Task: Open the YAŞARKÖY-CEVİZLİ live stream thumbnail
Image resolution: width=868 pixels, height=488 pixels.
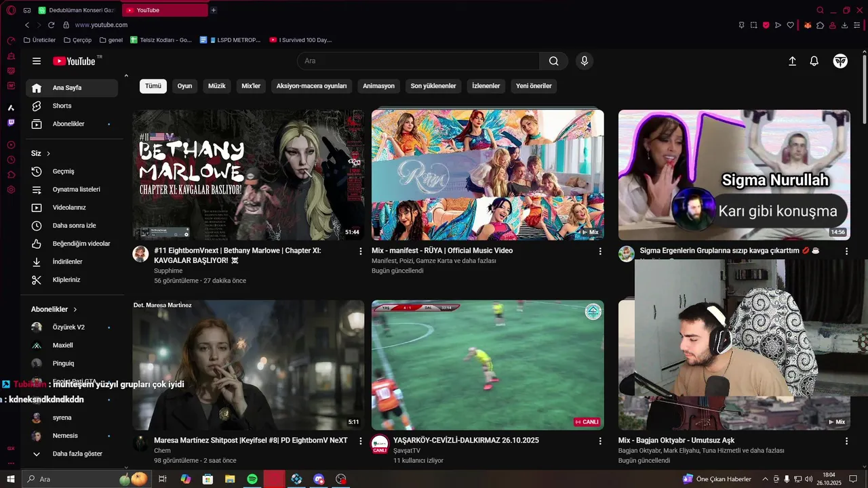Action: click(488, 365)
